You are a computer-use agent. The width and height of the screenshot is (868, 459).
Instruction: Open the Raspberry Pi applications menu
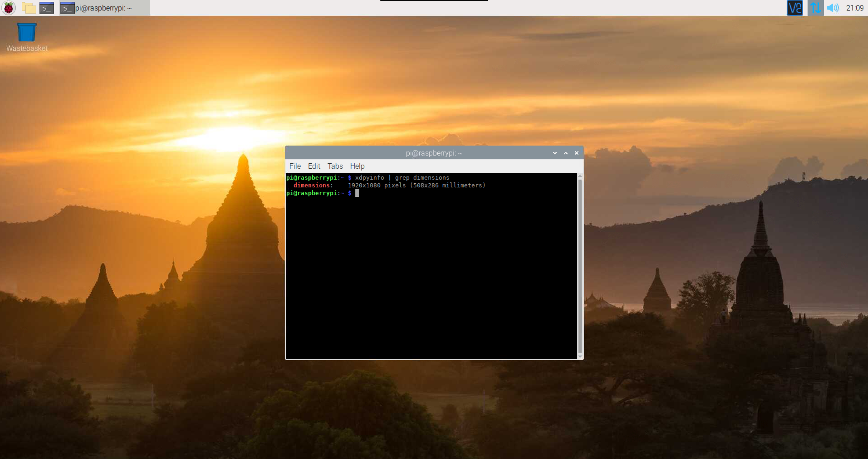tap(9, 7)
